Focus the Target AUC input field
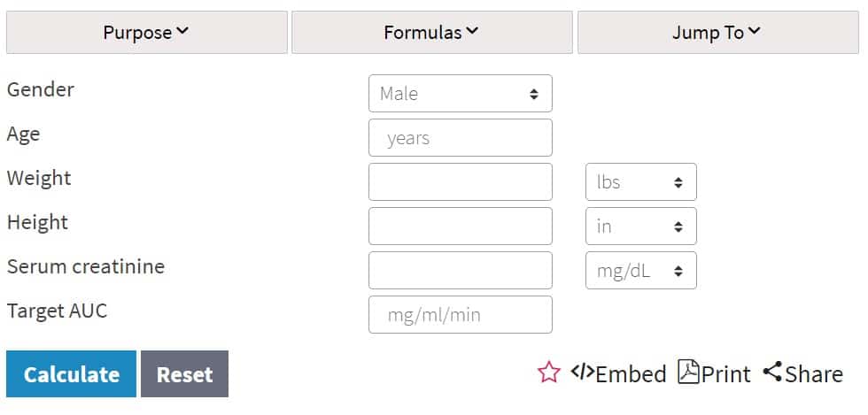 (460, 315)
